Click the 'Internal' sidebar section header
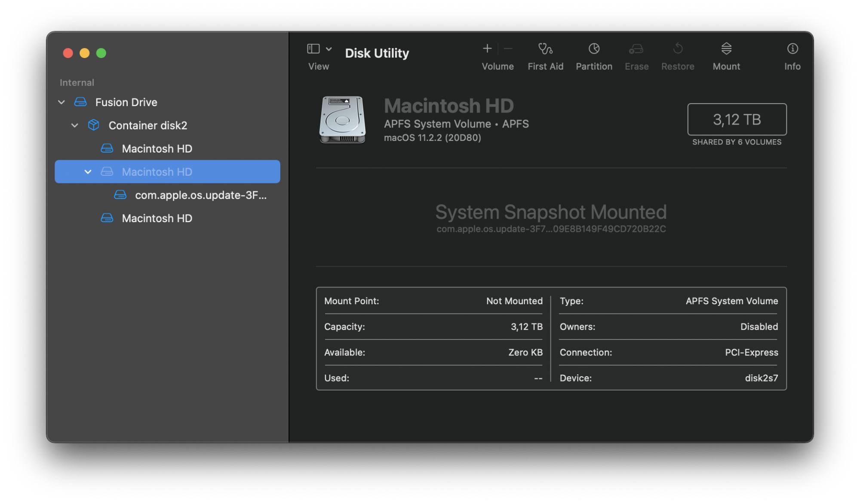The height and width of the screenshot is (504, 860). [x=77, y=82]
